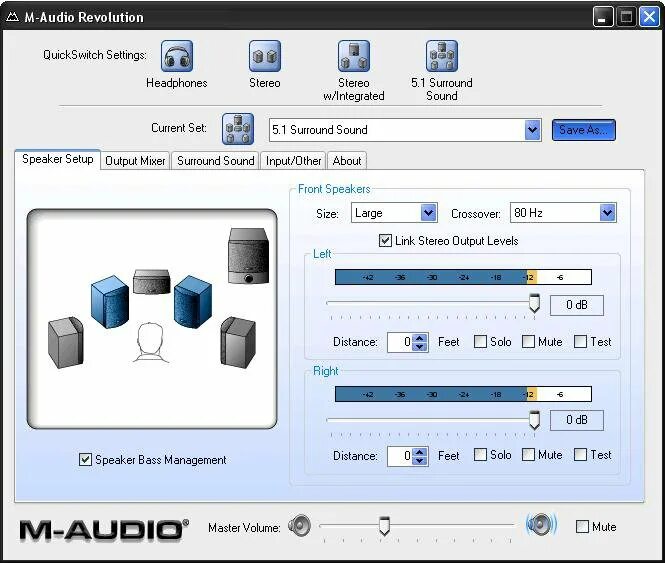Click the Master Volume label
This screenshot has width=665, height=563.
[244, 528]
